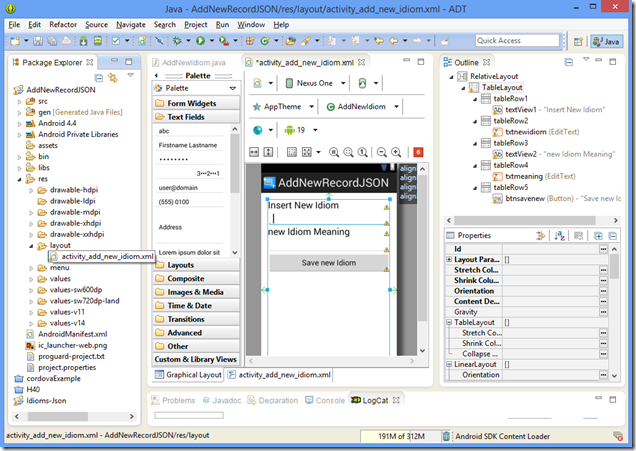Open the Window menu
Viewport: 636px width, 451px height.
click(x=251, y=25)
